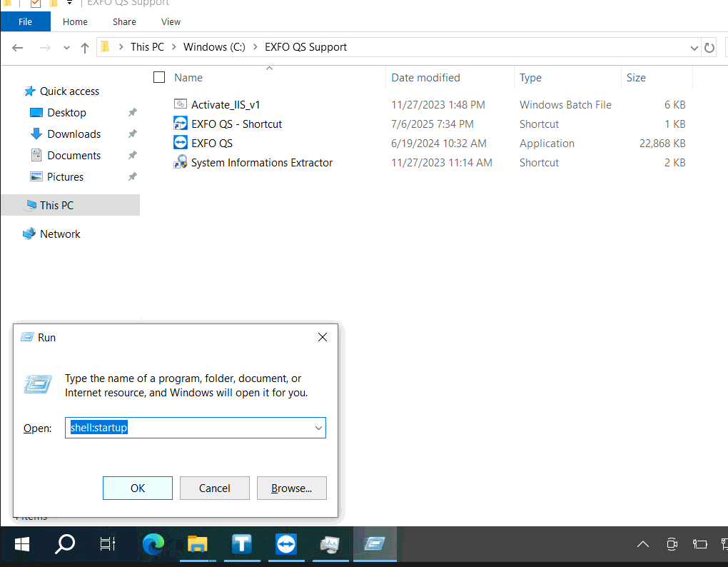The width and height of the screenshot is (728, 567).
Task: Sort files by Size column
Action: coord(636,78)
